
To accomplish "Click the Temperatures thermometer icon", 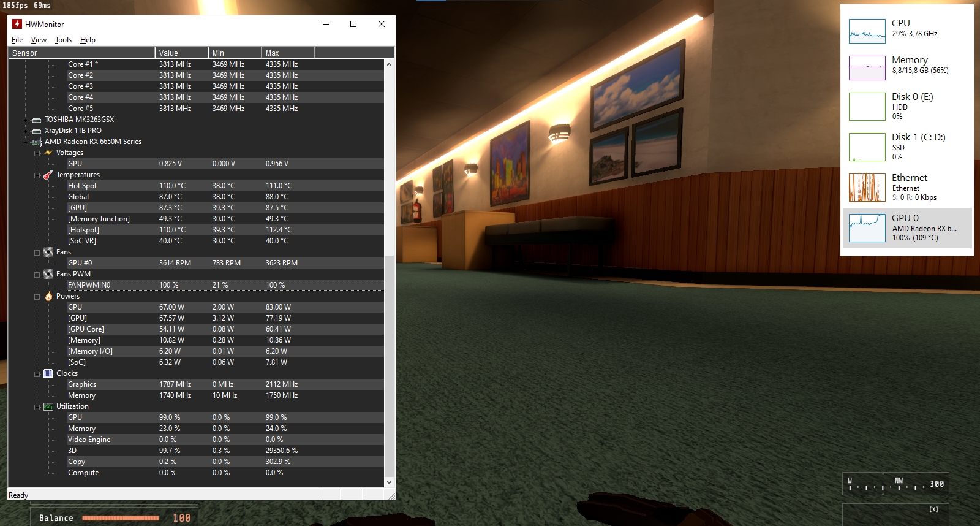I will (x=48, y=175).
